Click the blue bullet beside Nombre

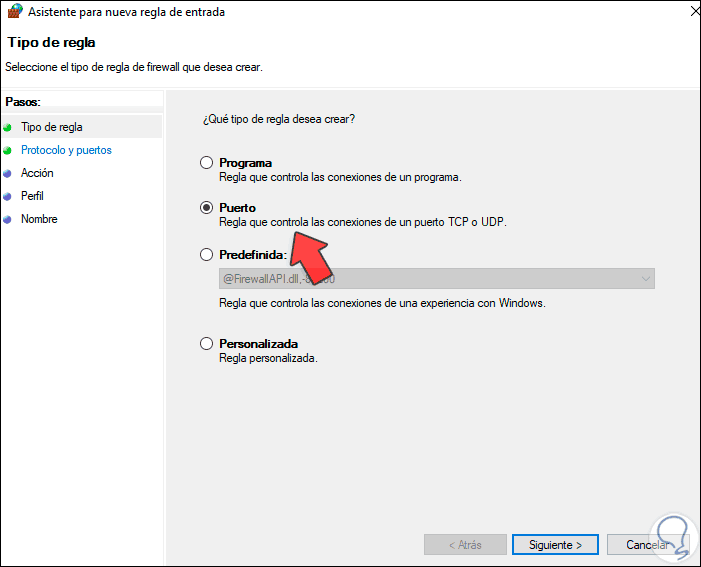click(8, 220)
